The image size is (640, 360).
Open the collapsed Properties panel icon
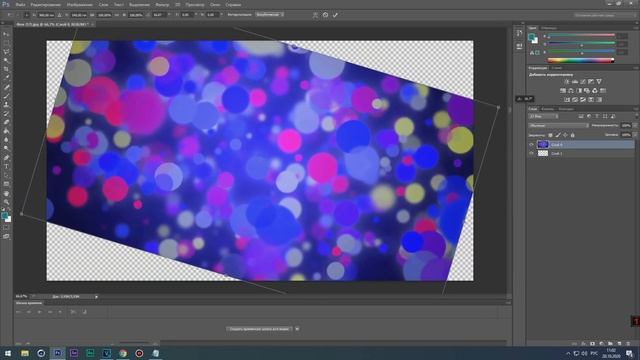click(x=519, y=46)
